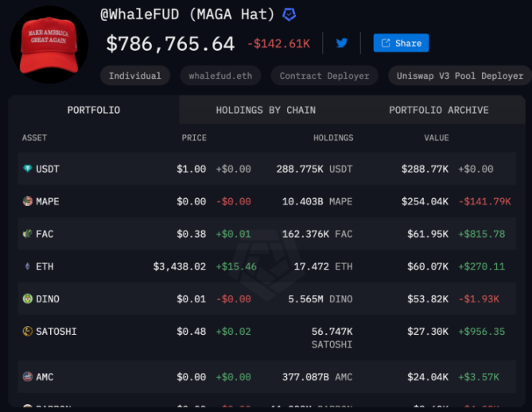Click the -$1.93K DINO value change
The width and height of the screenshot is (532, 412).
(479, 299)
